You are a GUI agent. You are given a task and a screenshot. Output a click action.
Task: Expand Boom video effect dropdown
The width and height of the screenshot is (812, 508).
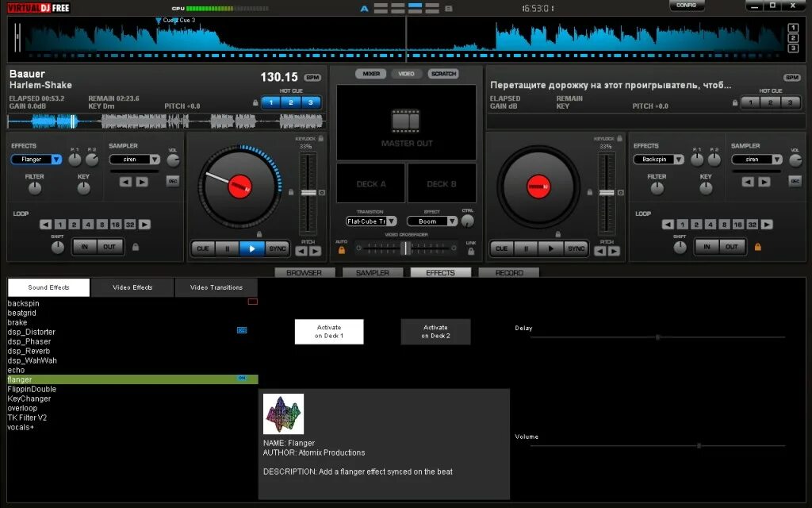point(452,221)
